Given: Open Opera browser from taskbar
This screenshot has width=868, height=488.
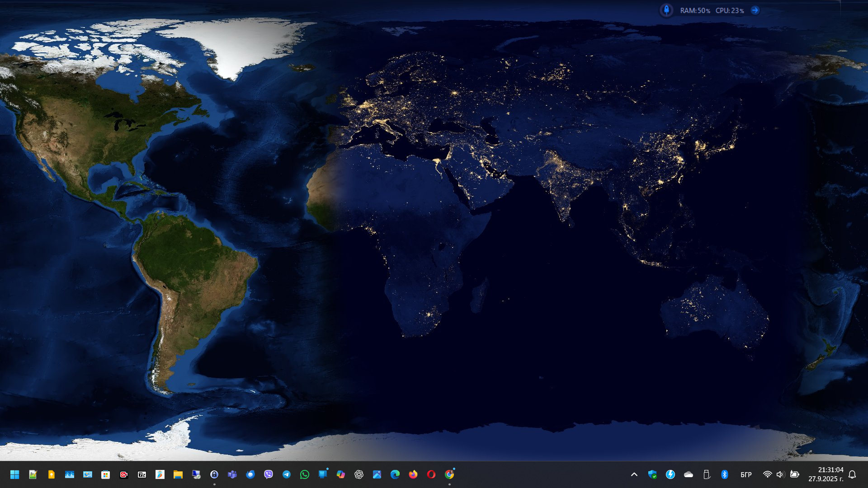Looking at the screenshot, I should point(431,474).
